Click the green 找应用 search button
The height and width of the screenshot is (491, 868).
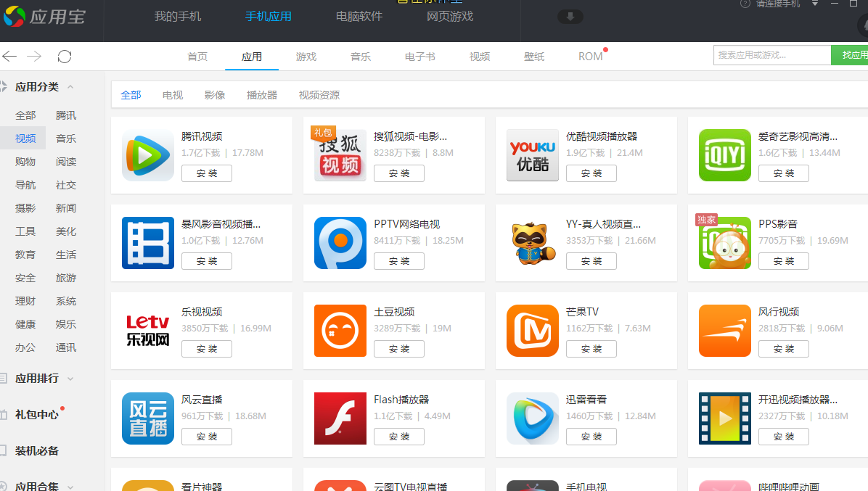[x=850, y=54]
